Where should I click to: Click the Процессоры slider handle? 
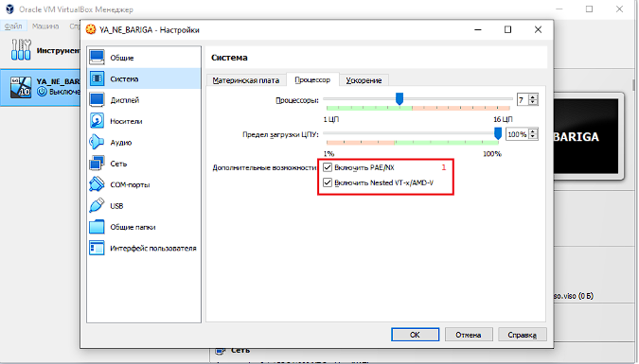(399, 98)
